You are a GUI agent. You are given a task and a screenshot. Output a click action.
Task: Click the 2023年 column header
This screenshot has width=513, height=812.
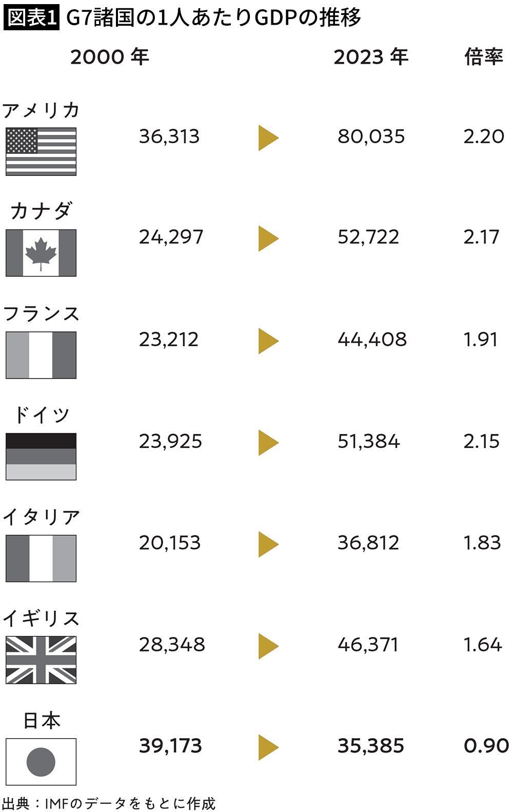coord(371,57)
